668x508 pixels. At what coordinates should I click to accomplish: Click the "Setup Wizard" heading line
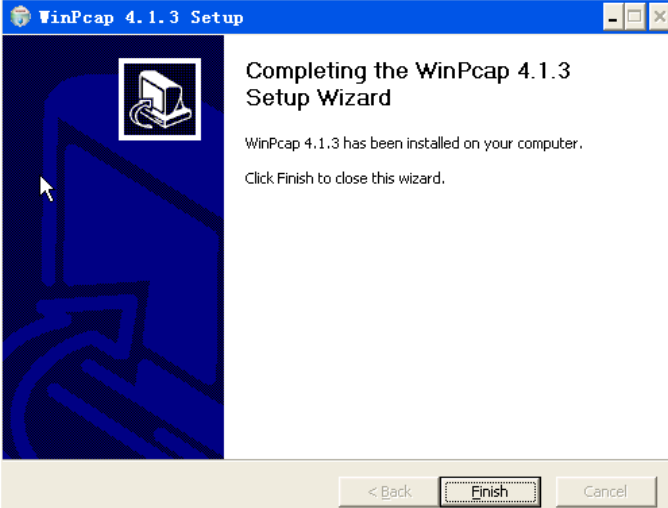(x=318, y=98)
